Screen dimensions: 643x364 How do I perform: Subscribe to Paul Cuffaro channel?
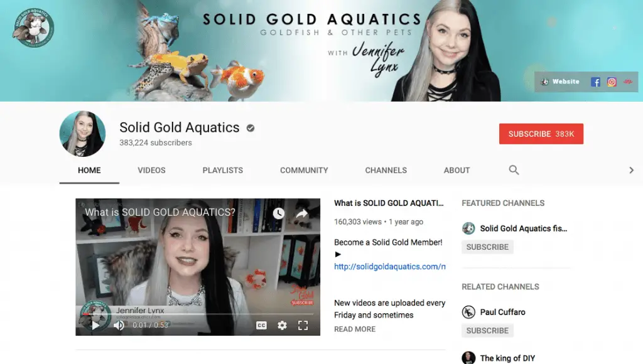(487, 330)
